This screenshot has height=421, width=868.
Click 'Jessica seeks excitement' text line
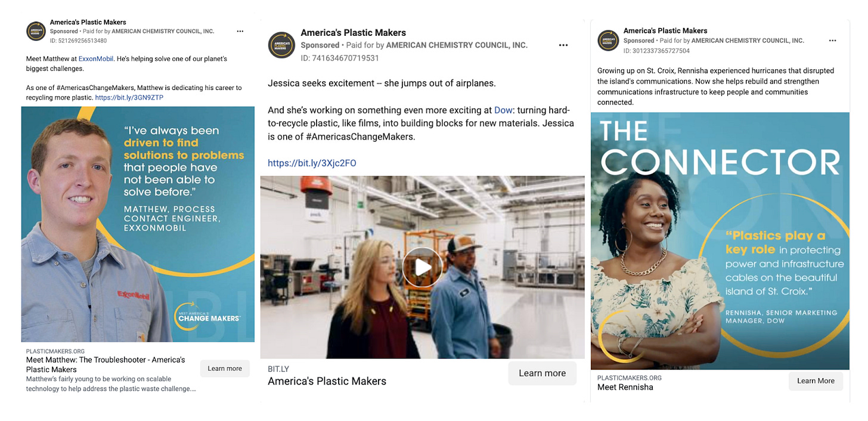click(382, 83)
